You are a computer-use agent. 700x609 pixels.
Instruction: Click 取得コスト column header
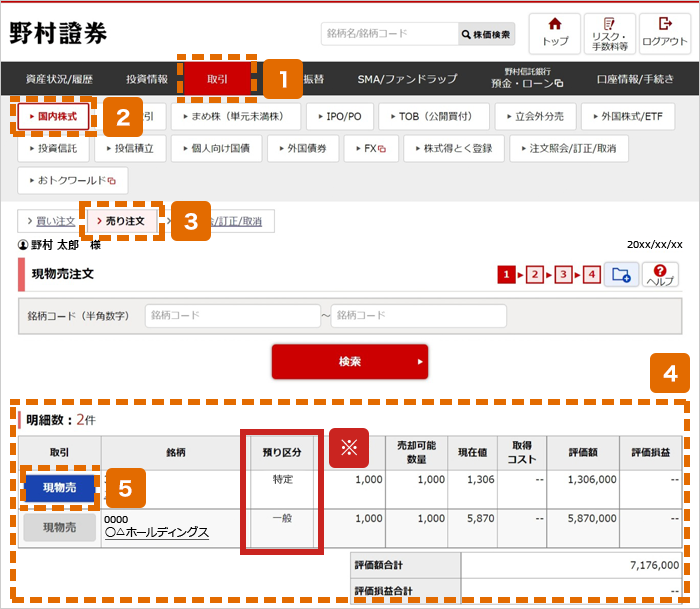(521, 452)
